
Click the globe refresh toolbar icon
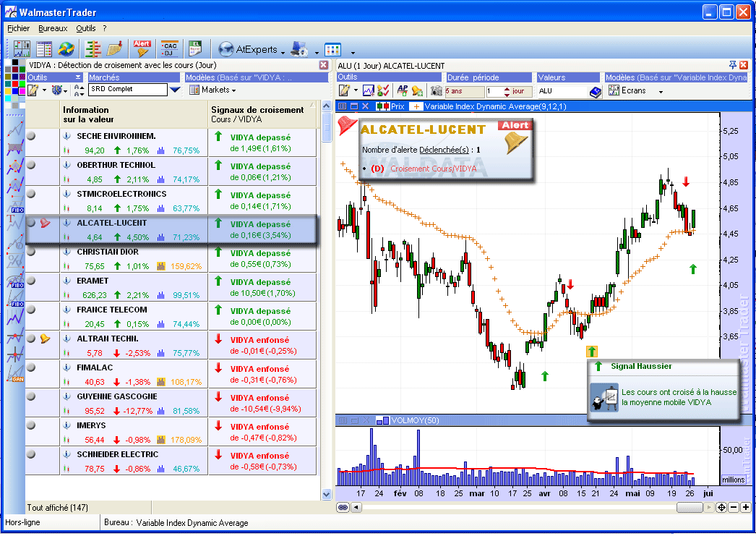[x=66, y=48]
